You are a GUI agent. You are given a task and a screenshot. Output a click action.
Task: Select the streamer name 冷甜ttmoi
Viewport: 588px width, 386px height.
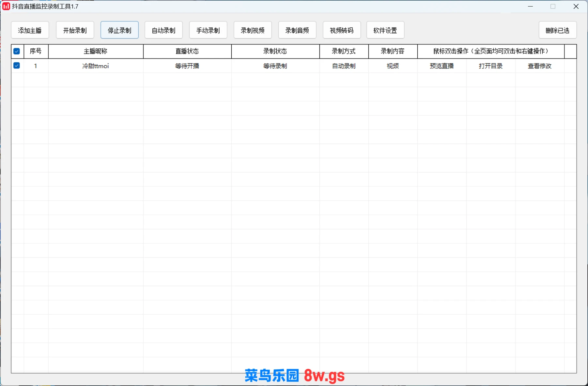tap(96, 66)
